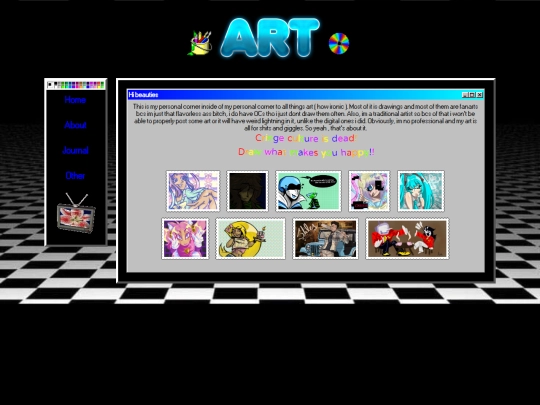Image resolution: width=540 pixels, height=405 pixels.
Task: Open the dark green-haired portrait stamp
Action: pyautogui.click(x=247, y=191)
